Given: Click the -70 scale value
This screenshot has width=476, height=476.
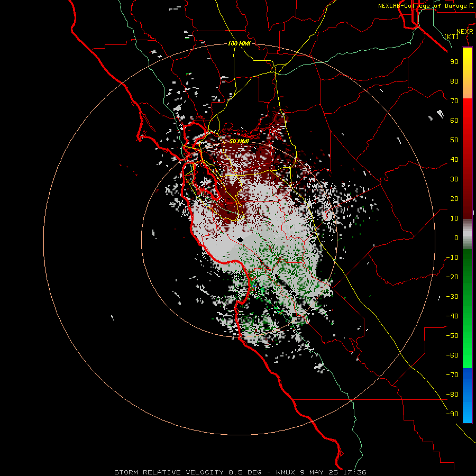Looking at the screenshot, I should point(452,375).
